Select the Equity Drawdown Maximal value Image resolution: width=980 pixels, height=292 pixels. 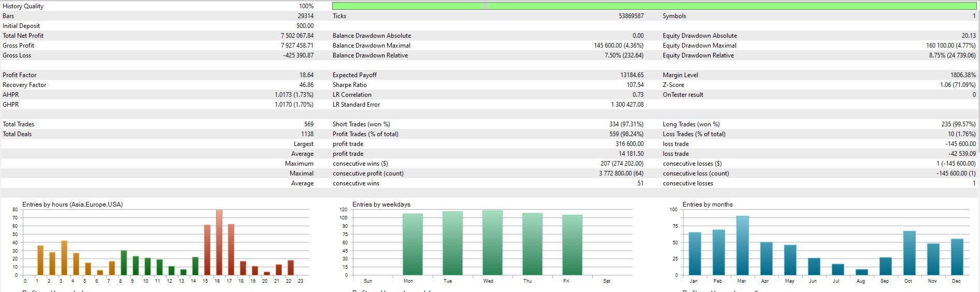point(951,46)
